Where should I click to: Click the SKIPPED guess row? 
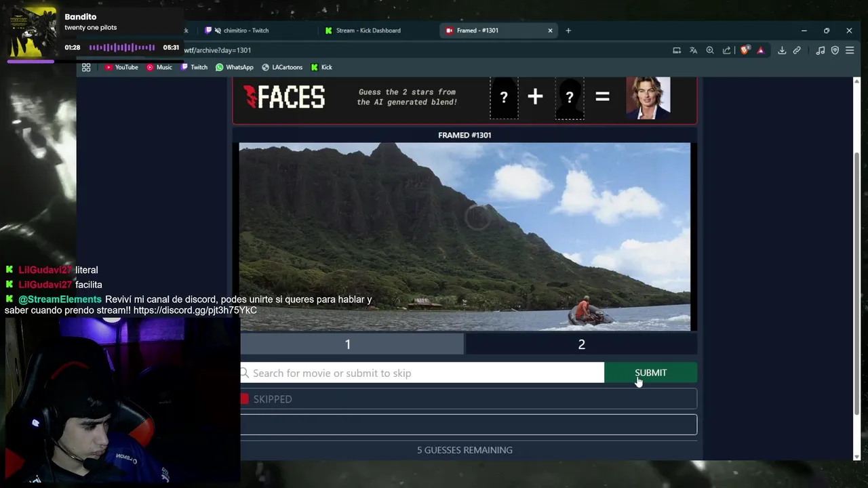[469, 399]
